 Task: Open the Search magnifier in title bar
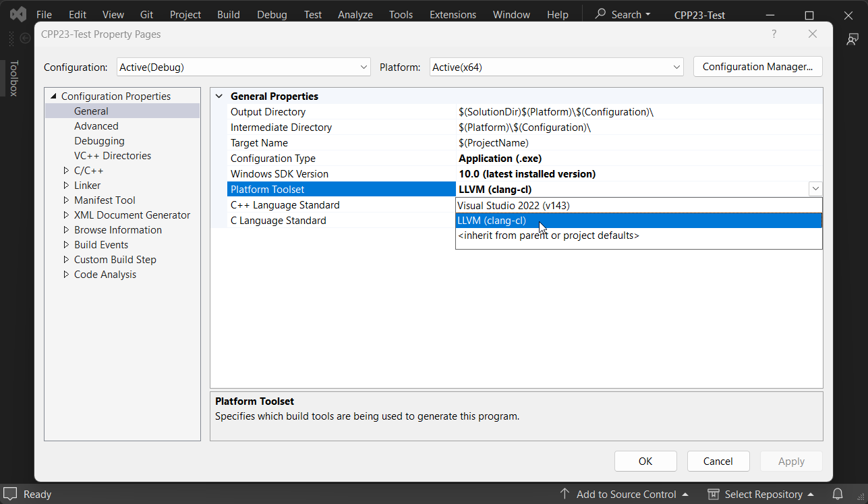tap(600, 13)
